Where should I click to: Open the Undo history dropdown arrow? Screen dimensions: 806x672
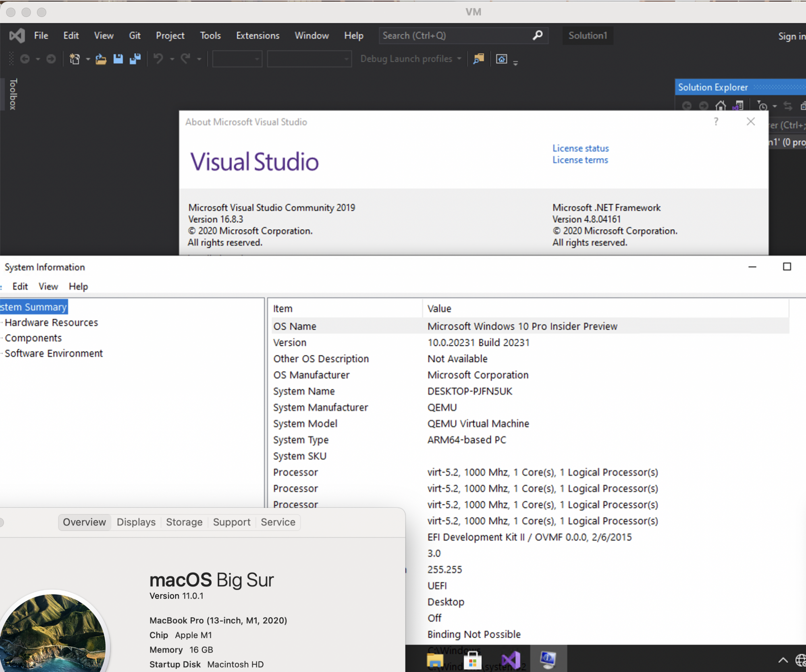click(172, 59)
